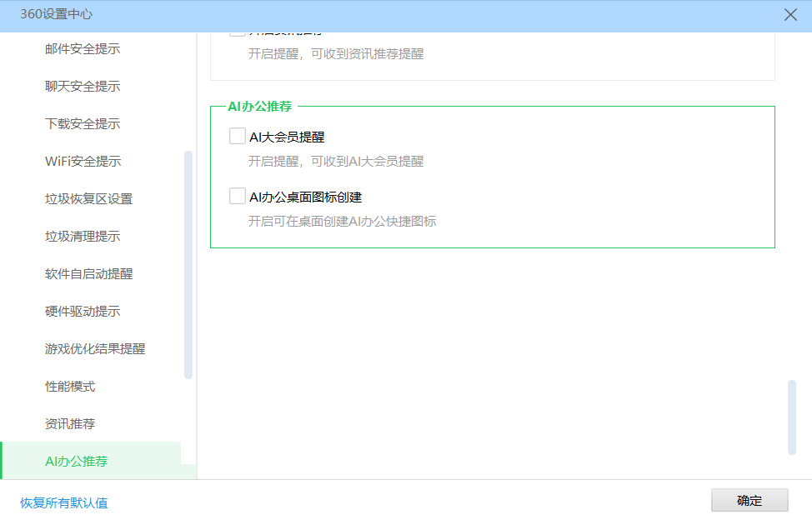The image size is (812, 520).
Task: Switch to 软件自启动提醒 settings
Action: click(x=90, y=273)
